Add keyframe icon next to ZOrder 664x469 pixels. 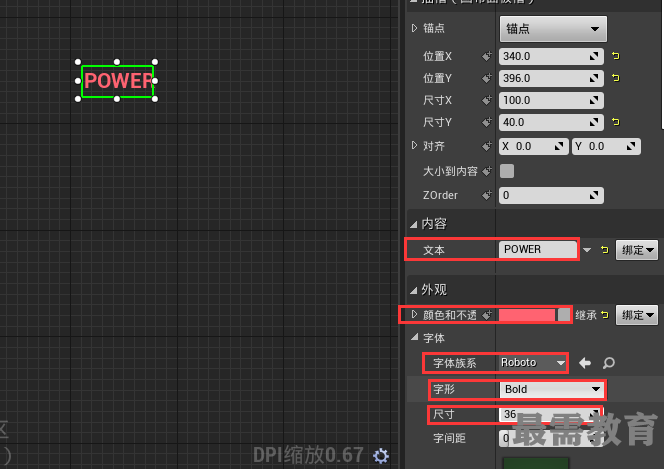[487, 195]
